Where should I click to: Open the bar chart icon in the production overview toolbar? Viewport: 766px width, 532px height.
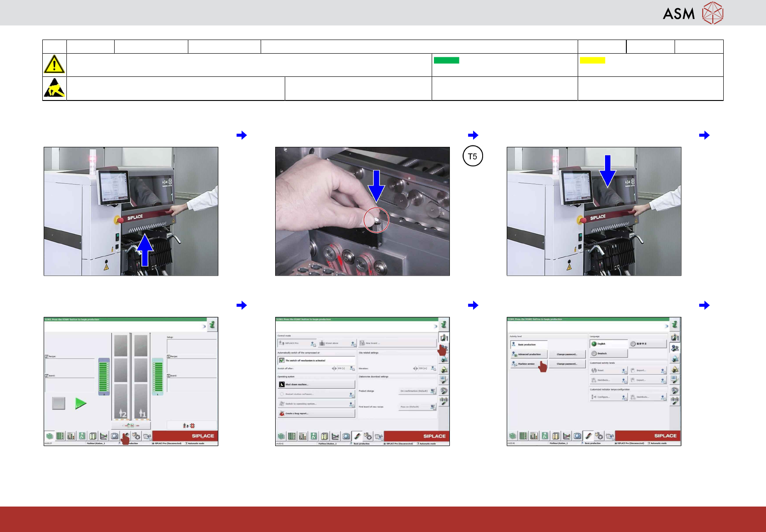pyautogui.click(x=71, y=436)
